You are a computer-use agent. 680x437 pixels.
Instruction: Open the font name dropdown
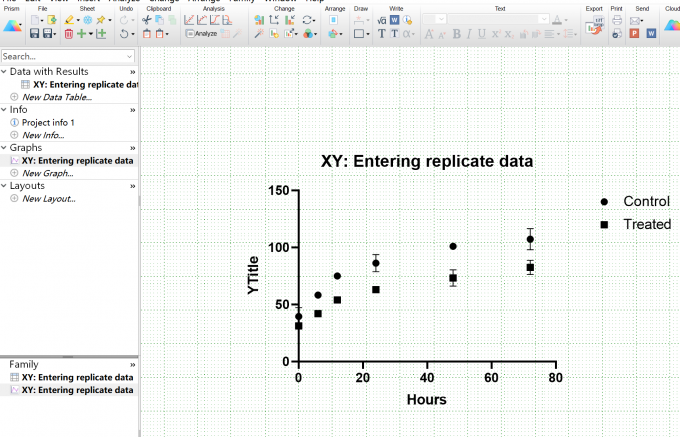[498, 19]
